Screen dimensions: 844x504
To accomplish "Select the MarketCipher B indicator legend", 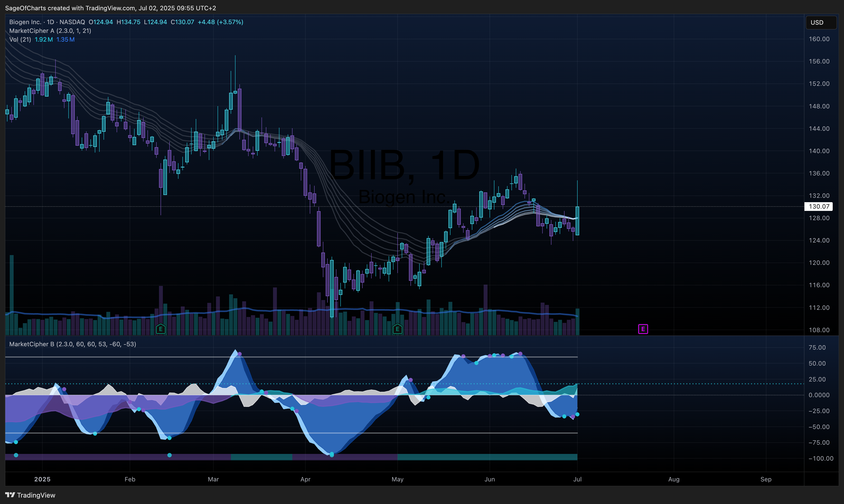I will 73,344.
